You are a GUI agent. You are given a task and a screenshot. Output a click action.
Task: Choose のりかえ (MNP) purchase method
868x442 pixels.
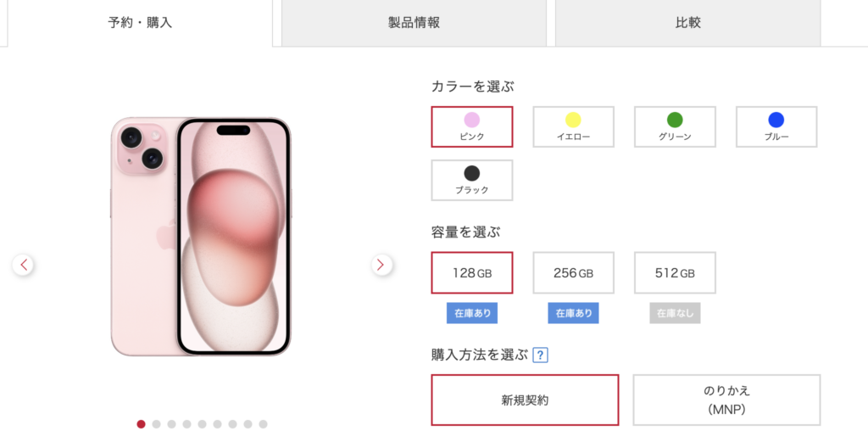tap(726, 400)
